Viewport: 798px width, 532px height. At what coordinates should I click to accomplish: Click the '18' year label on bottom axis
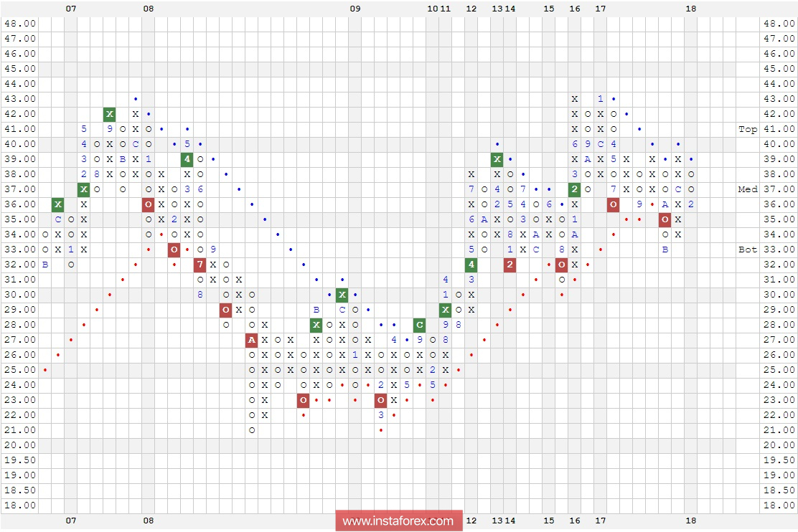click(x=690, y=521)
